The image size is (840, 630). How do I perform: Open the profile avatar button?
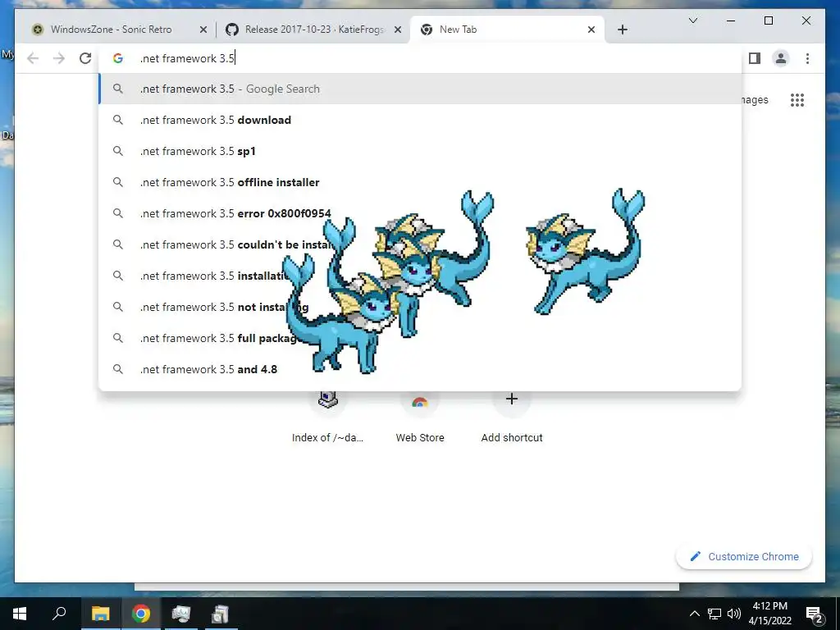coord(781,58)
